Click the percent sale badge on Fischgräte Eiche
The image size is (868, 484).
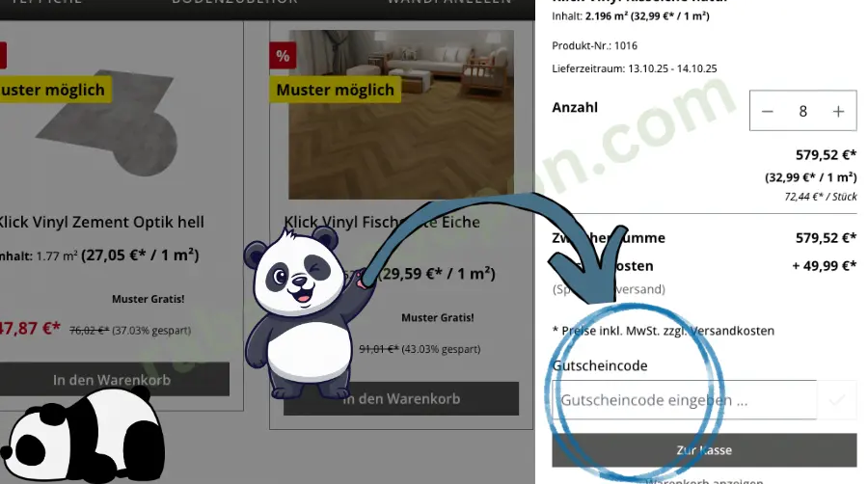point(283,56)
